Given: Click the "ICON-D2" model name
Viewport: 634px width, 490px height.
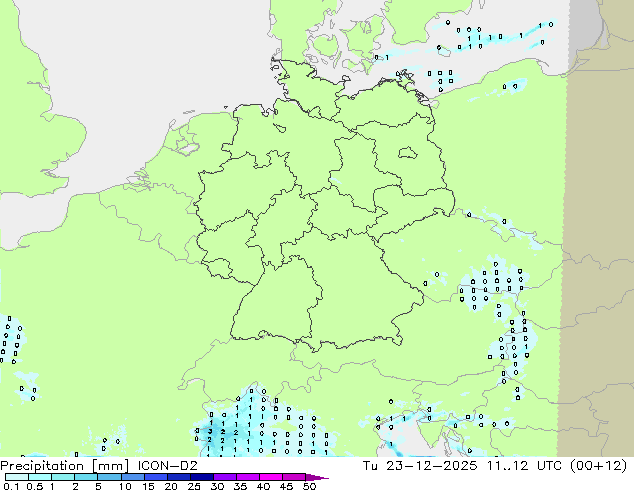Looking at the screenshot, I should [x=167, y=466].
